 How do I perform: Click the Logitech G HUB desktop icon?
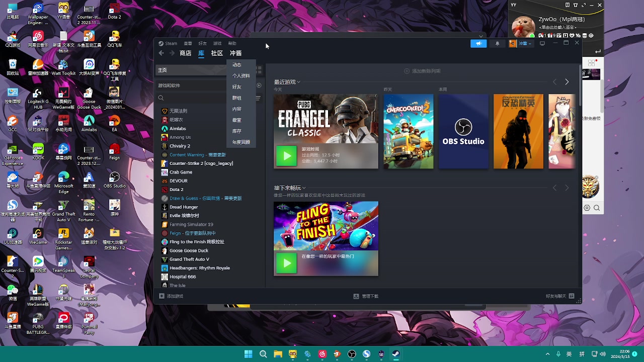[38, 98]
